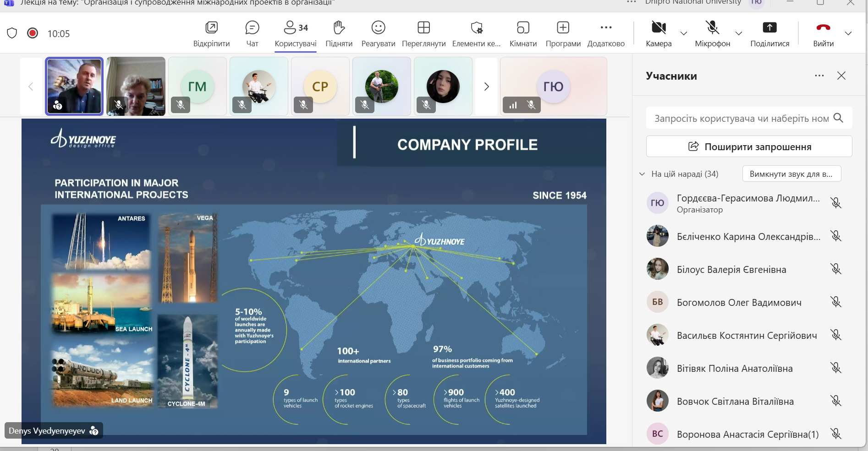
Task: Open Реагувати reactions menu
Action: [378, 34]
